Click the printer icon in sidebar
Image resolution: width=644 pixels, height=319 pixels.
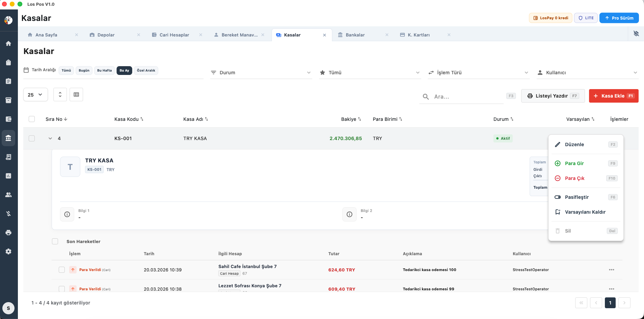[8, 233]
